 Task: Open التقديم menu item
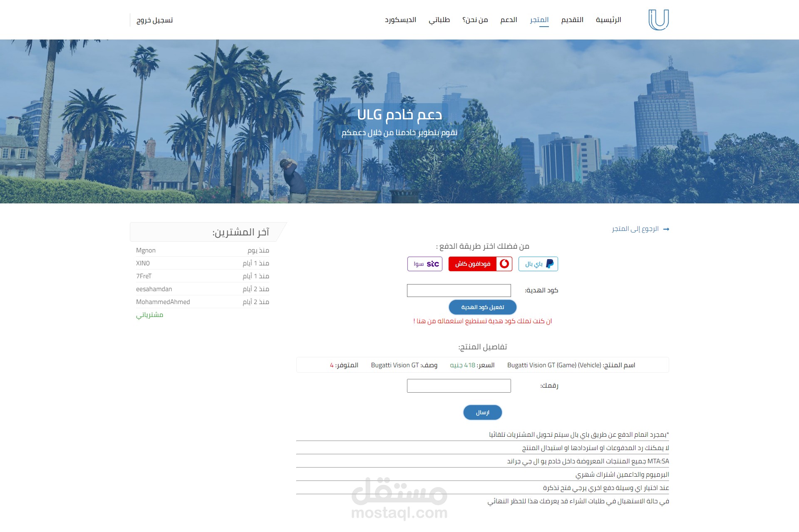tap(572, 20)
